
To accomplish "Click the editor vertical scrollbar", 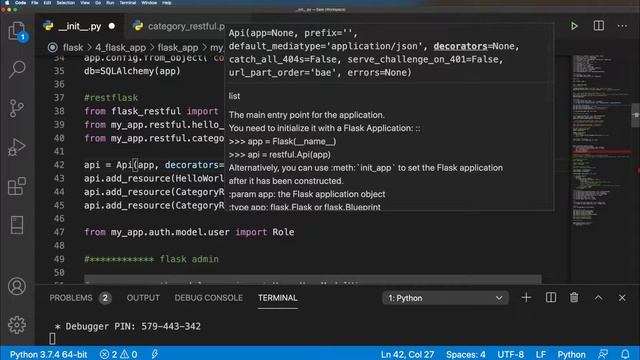I will click(636, 116).
